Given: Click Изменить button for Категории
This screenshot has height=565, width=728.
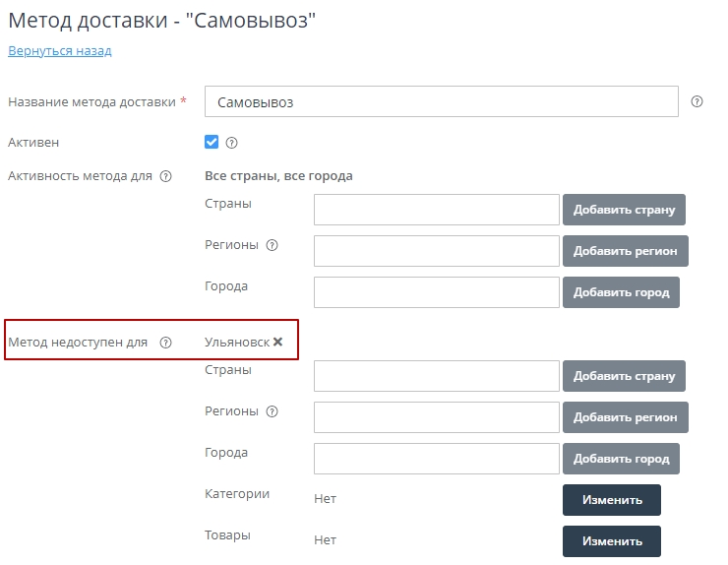Looking at the screenshot, I should click(x=611, y=500).
